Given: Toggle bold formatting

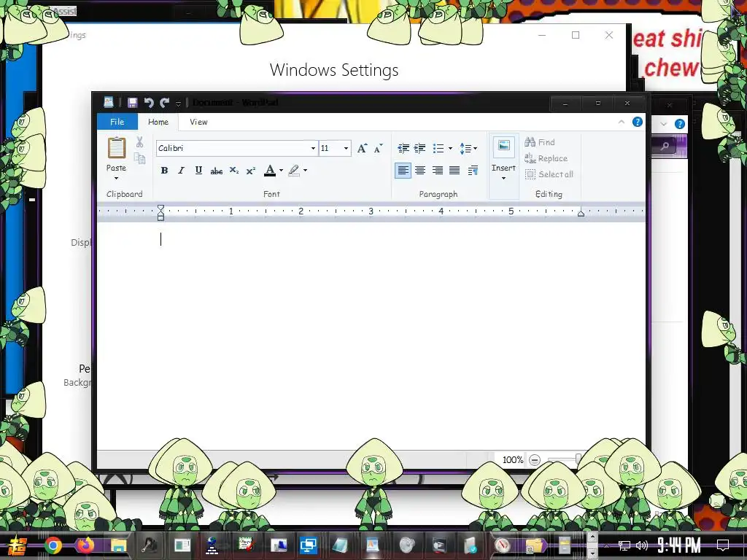Looking at the screenshot, I should pyautogui.click(x=164, y=171).
